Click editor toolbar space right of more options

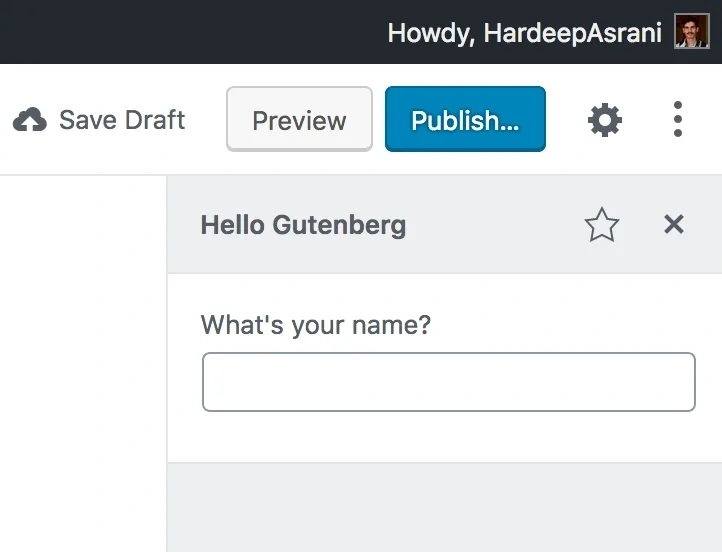[x=708, y=120]
